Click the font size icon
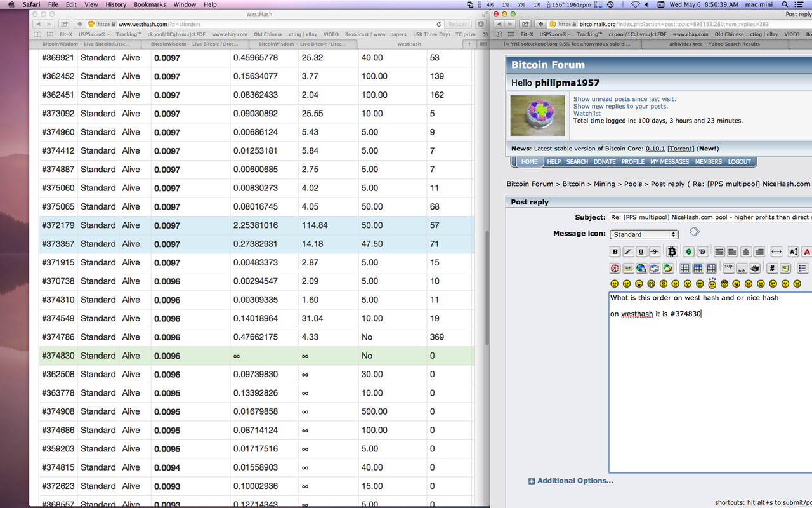The image size is (812, 508). tap(794, 251)
